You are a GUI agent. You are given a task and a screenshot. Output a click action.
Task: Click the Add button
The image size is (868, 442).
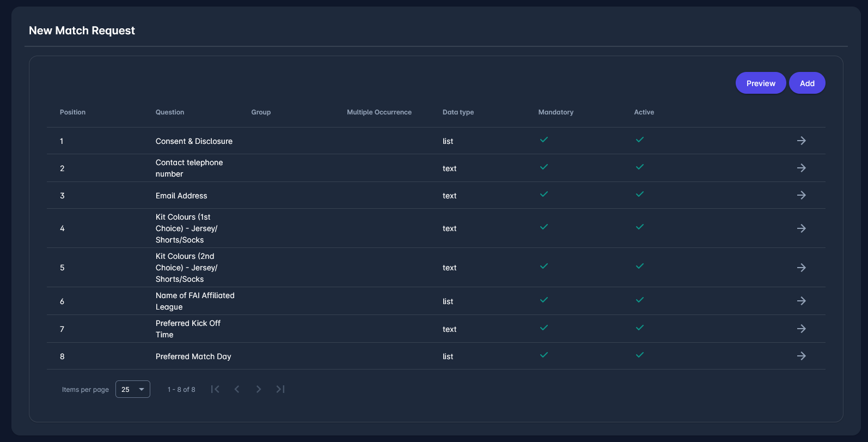806,83
